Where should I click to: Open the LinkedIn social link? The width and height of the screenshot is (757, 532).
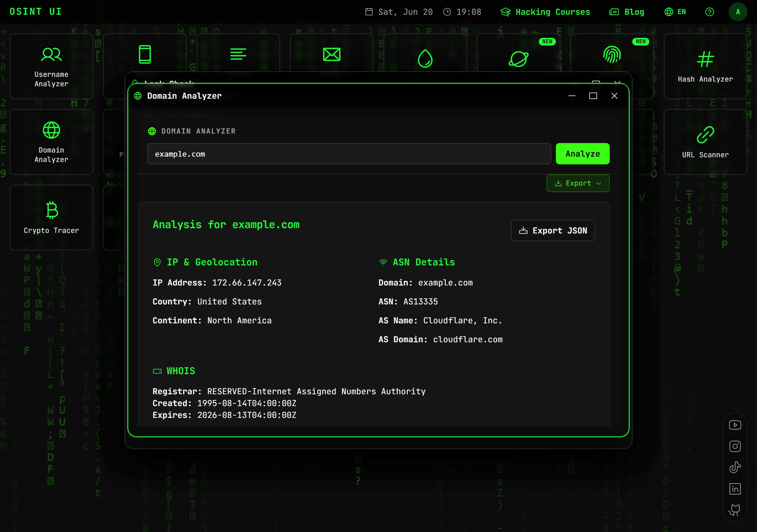(735, 489)
